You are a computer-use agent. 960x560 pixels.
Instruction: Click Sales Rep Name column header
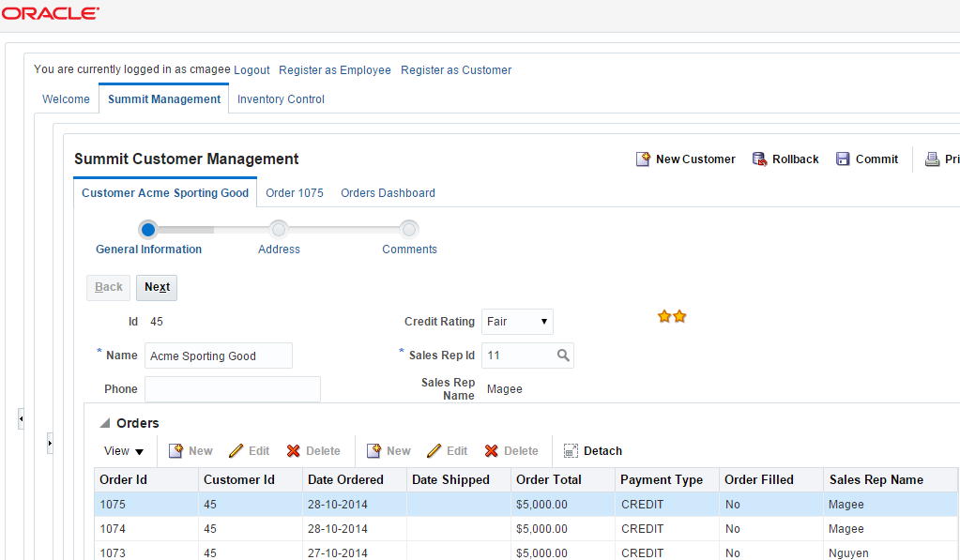(x=891, y=480)
